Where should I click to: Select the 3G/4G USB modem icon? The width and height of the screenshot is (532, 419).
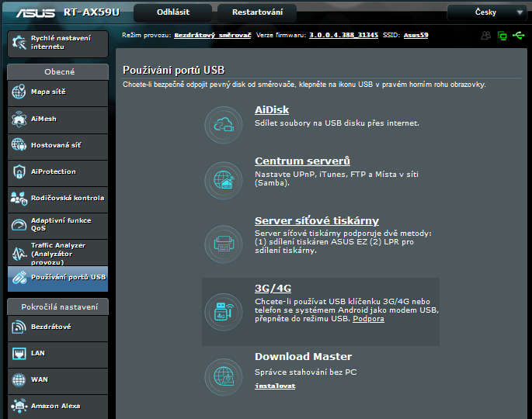224,311
